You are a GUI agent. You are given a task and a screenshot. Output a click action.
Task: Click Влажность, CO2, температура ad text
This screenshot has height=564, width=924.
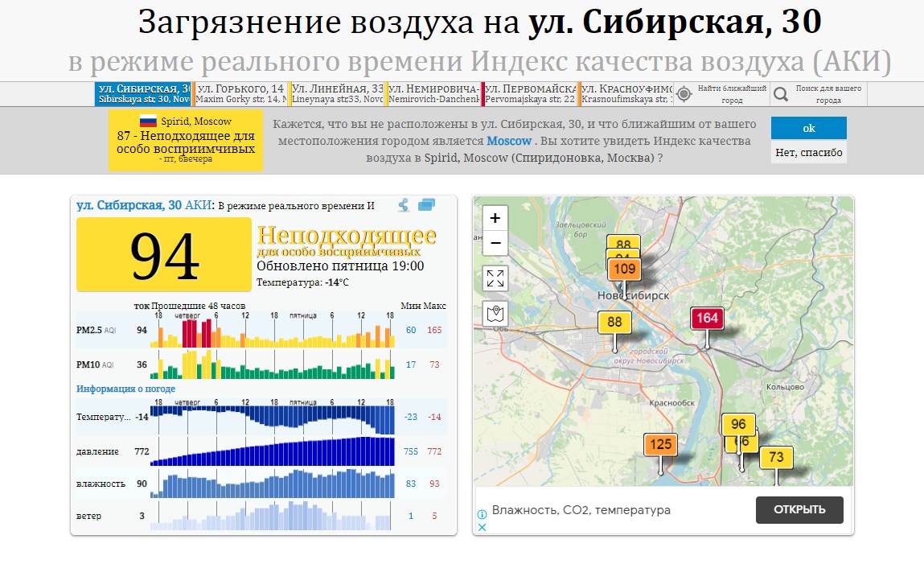tap(581, 510)
